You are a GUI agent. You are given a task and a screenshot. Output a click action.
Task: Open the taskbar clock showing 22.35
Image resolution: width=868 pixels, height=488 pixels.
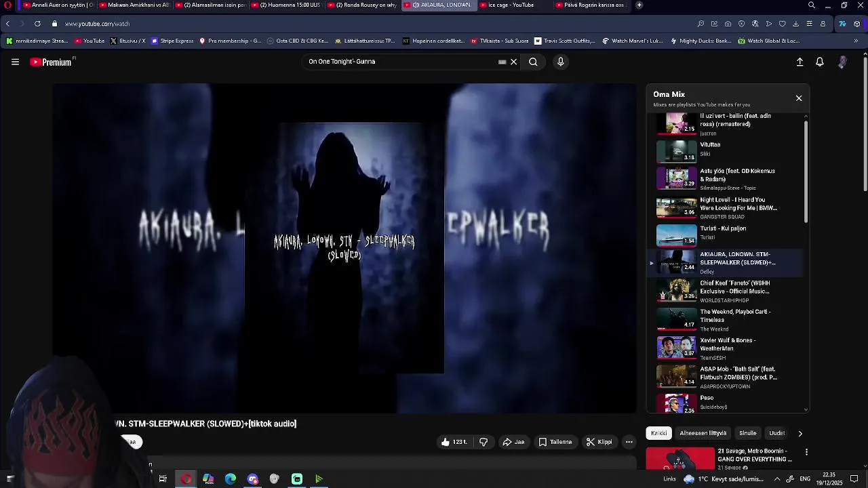(829, 479)
